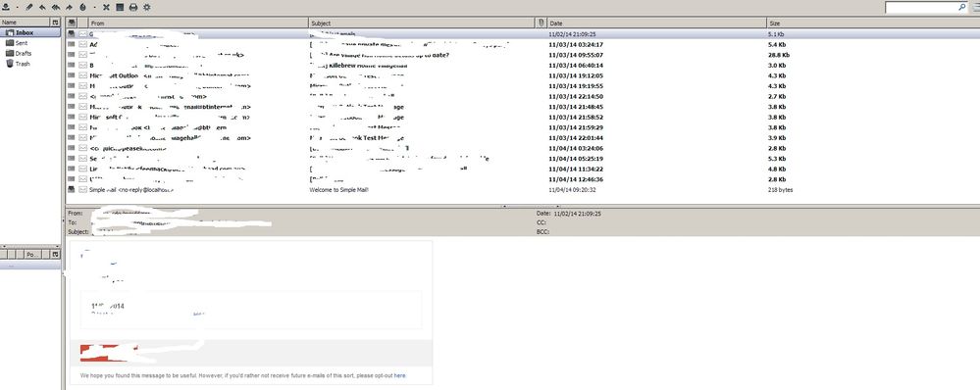Open Configuration with the gear icon
This screenshot has height=390, width=980.
coord(147,7)
